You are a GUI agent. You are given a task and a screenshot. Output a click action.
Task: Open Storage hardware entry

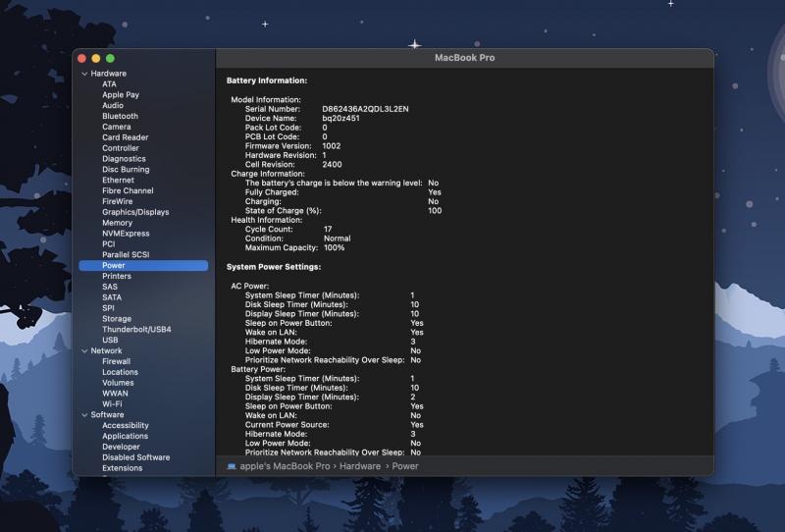117,319
